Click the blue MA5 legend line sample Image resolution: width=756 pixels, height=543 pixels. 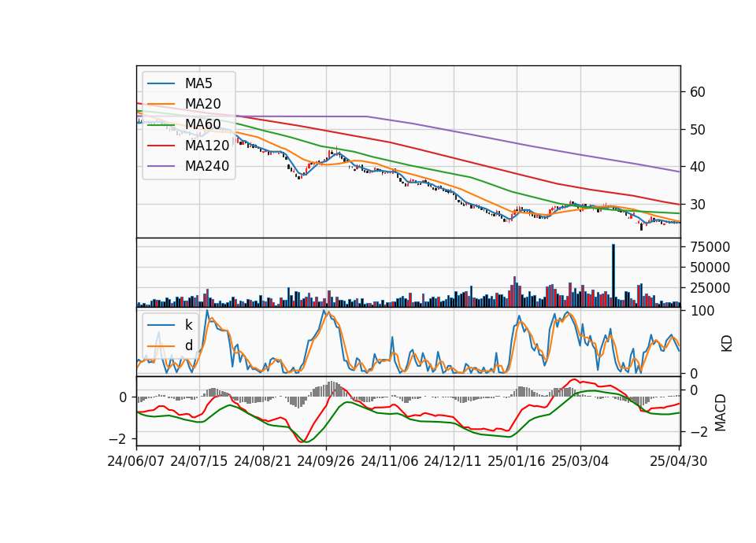click(161, 83)
